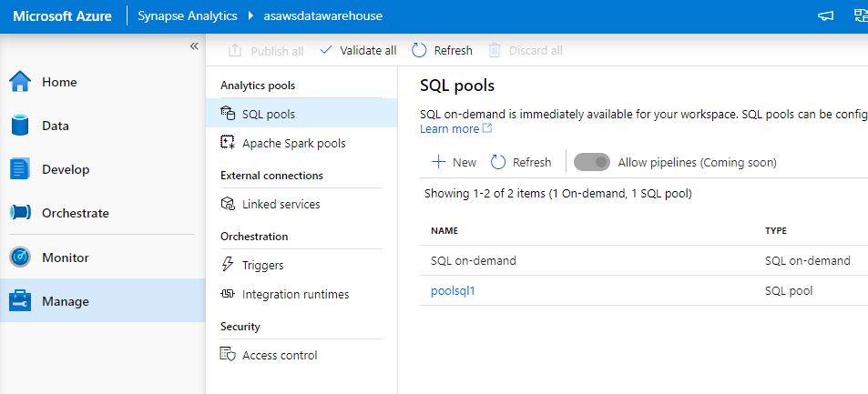Screen dimensions: 868x394
Task: Click the Access control shield icon
Action: point(228,354)
